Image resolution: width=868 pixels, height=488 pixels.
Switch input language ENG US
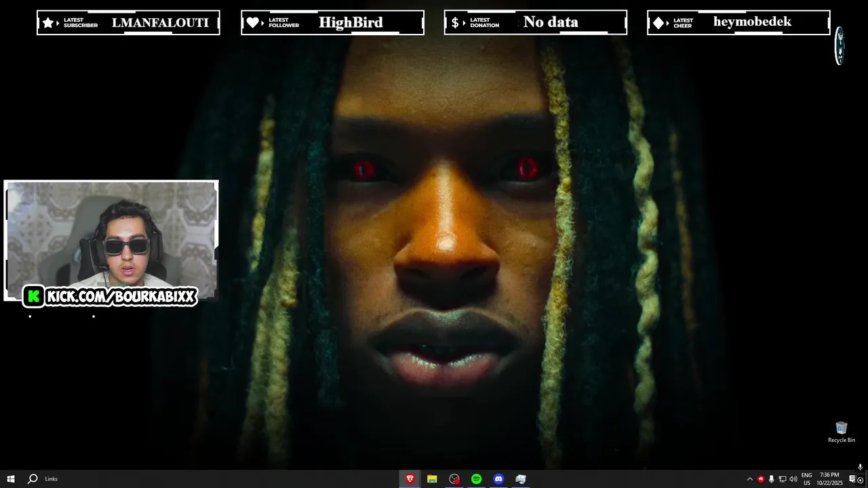(x=807, y=479)
